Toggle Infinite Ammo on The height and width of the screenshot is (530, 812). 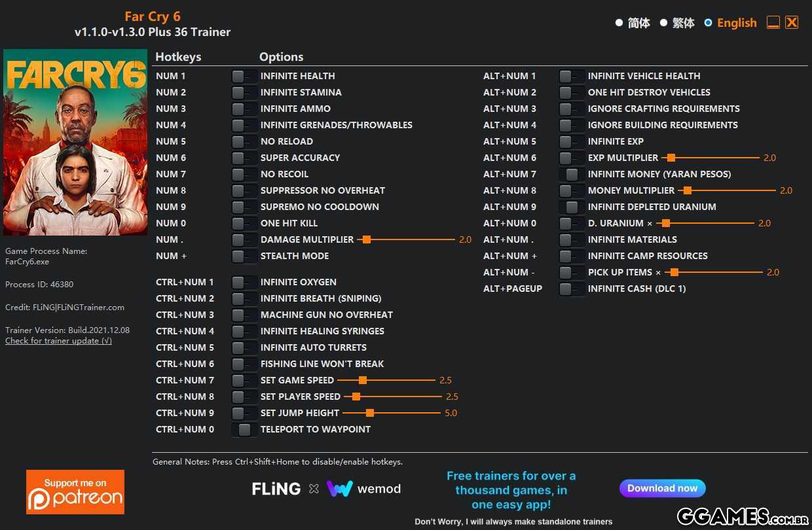244,109
